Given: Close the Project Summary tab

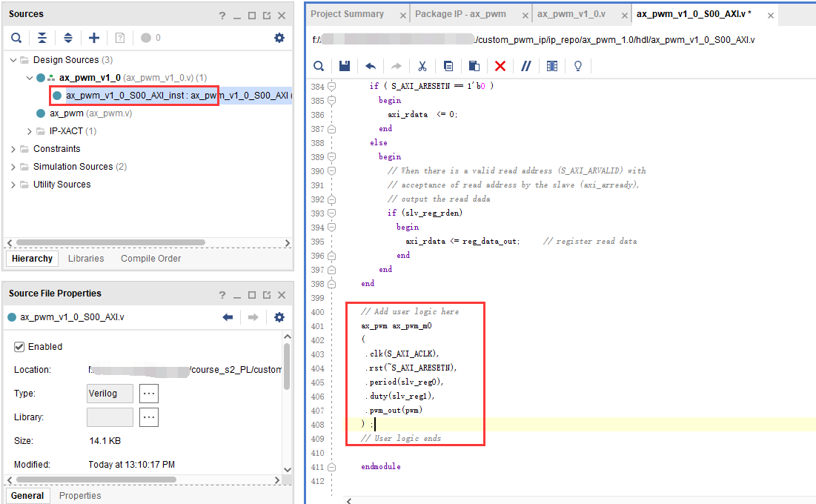Looking at the screenshot, I should tap(402, 16).
